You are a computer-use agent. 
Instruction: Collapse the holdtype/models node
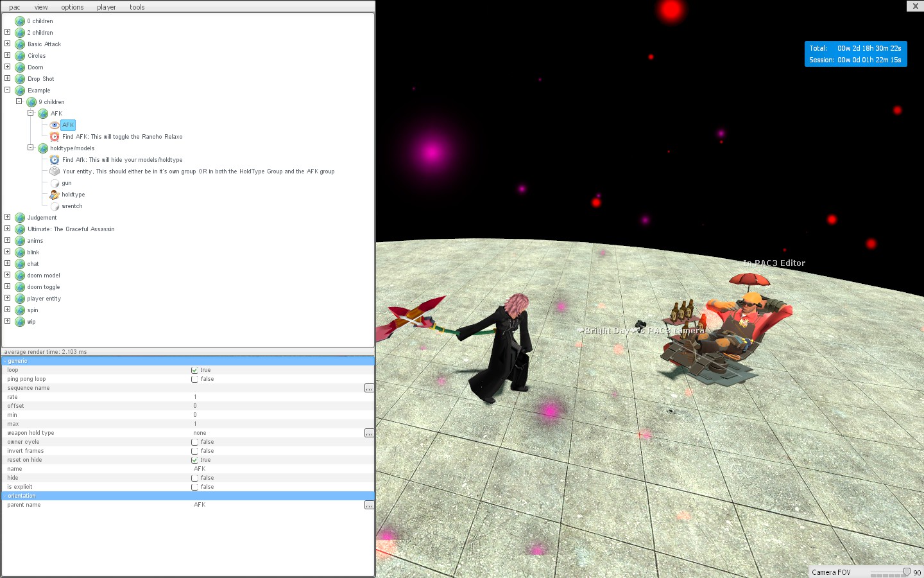[31, 148]
